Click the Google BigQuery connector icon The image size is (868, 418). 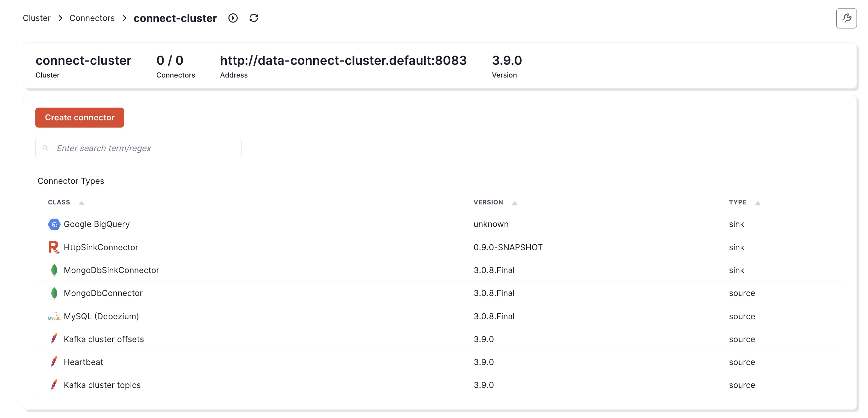pyautogui.click(x=54, y=224)
